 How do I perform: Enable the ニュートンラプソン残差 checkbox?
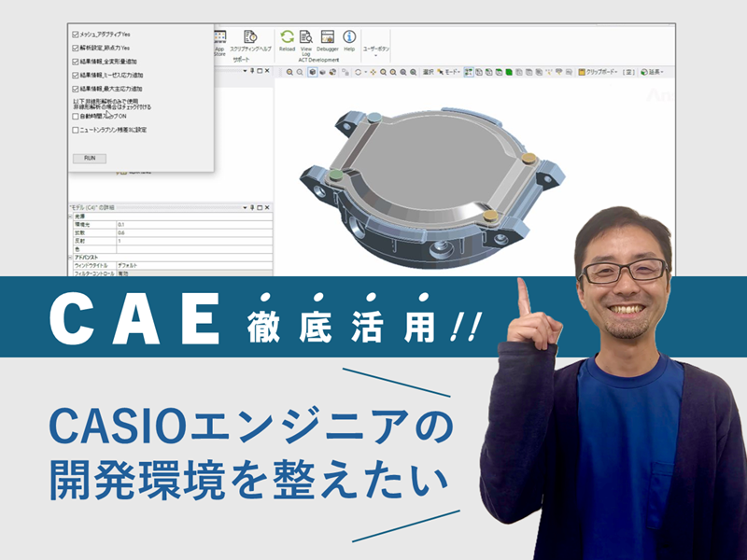(x=76, y=130)
